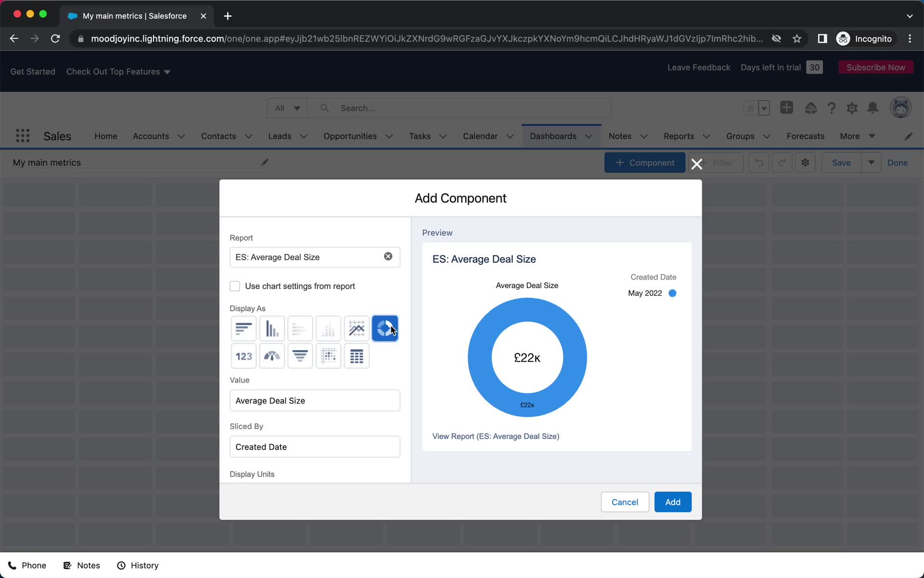This screenshot has height=578, width=924.
Task: Click View Report ES Average Deal Size link
Action: click(496, 436)
